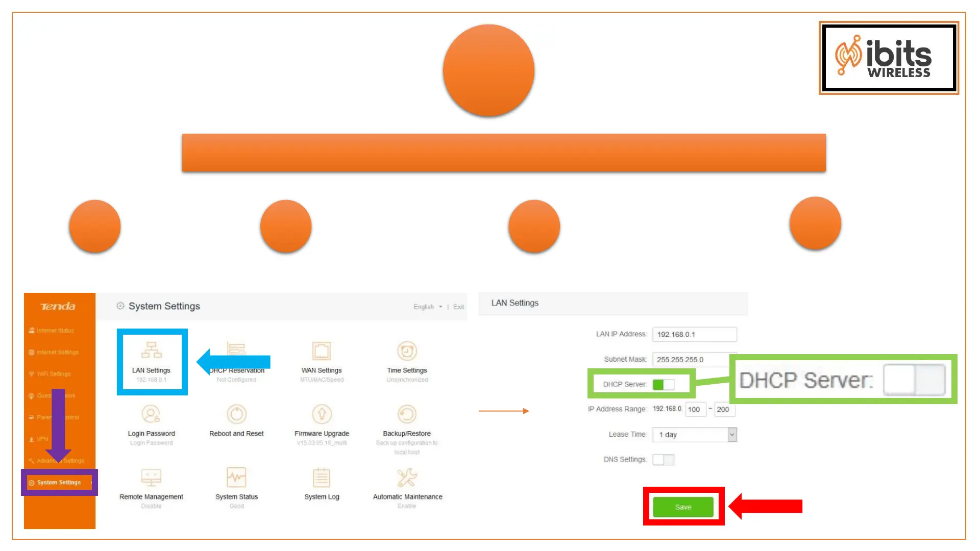Expand the Lease Time dropdown
This screenshot has width=980, height=551.
pos(732,435)
